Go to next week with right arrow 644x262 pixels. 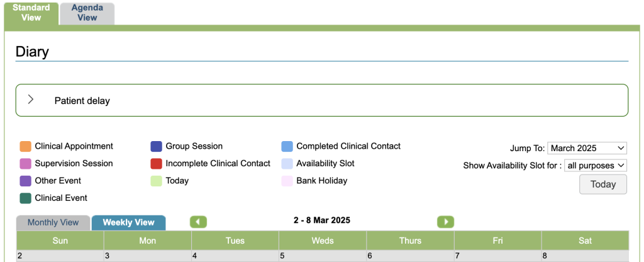(445, 222)
